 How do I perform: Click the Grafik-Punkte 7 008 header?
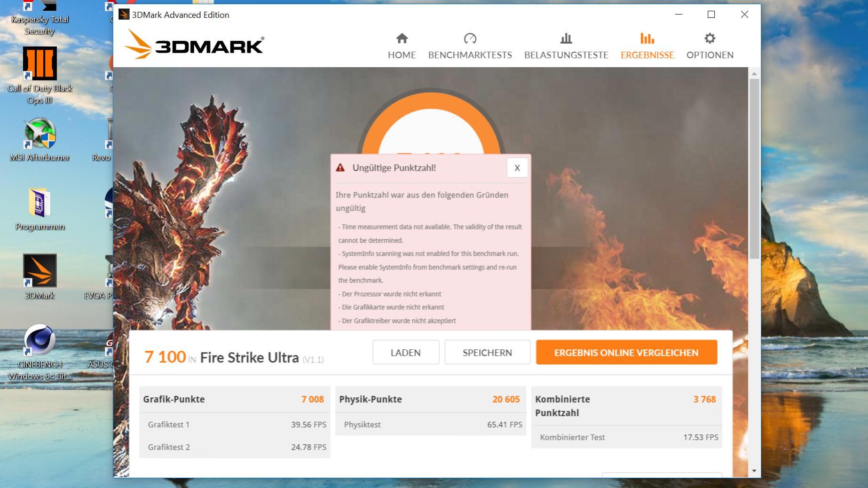pos(235,399)
